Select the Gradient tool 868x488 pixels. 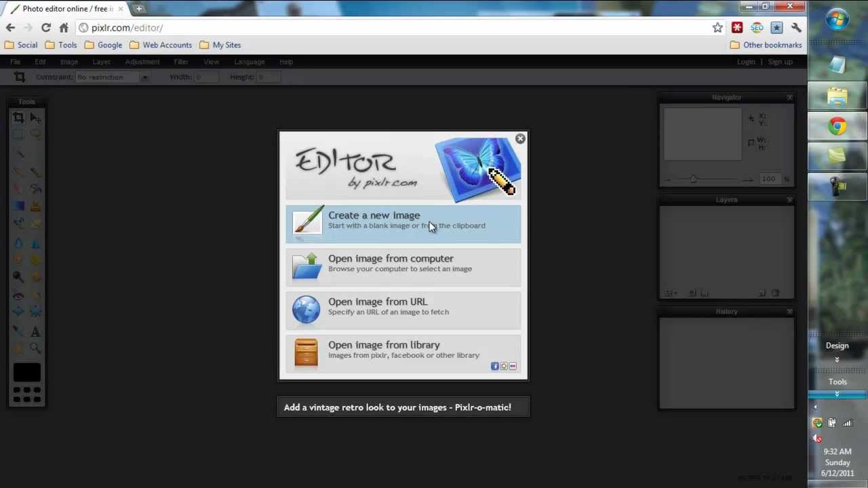click(x=18, y=206)
